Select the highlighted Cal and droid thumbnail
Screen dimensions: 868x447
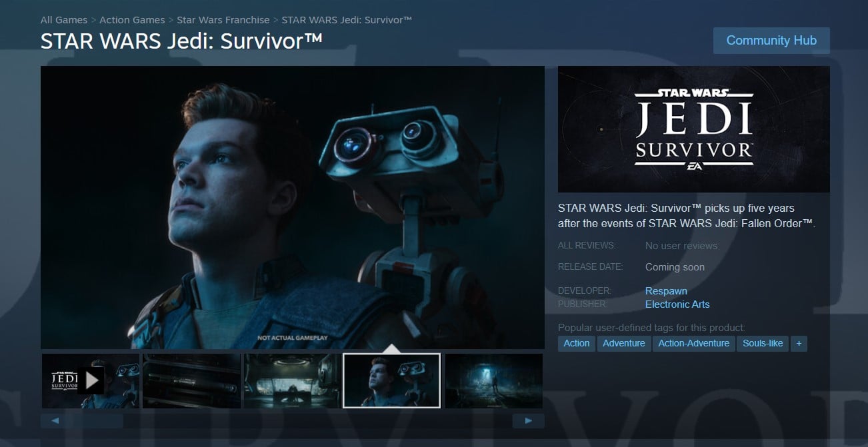[x=392, y=380]
